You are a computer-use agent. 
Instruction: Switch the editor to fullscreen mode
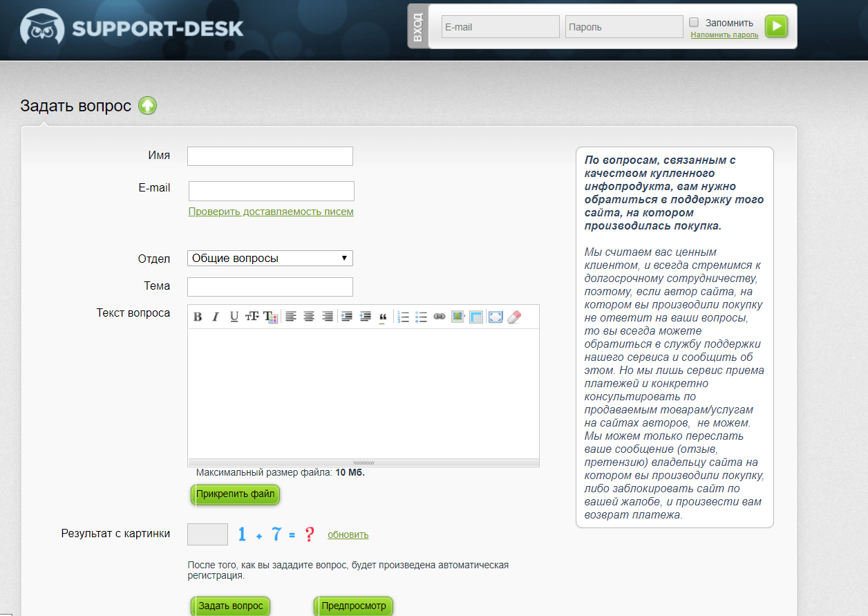[495, 317]
